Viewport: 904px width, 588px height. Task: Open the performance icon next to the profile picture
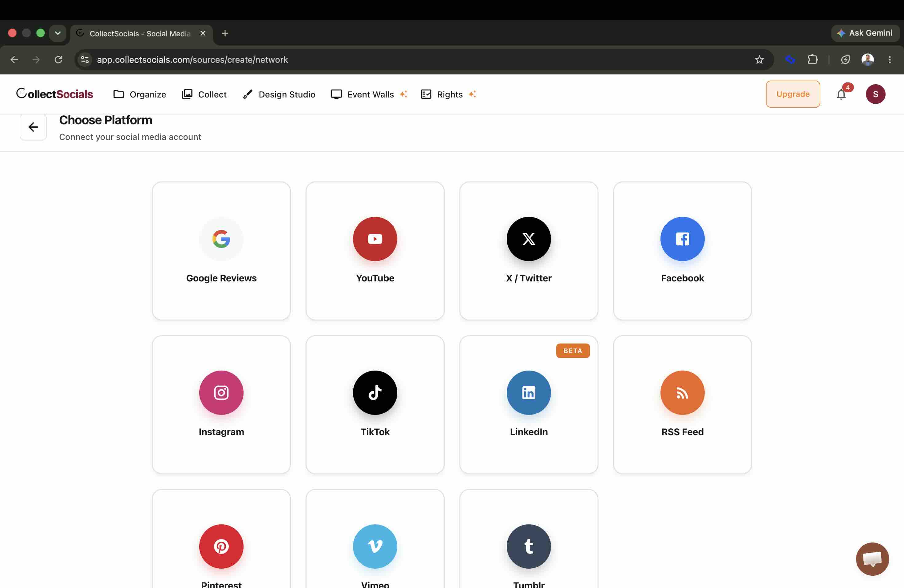tap(845, 60)
